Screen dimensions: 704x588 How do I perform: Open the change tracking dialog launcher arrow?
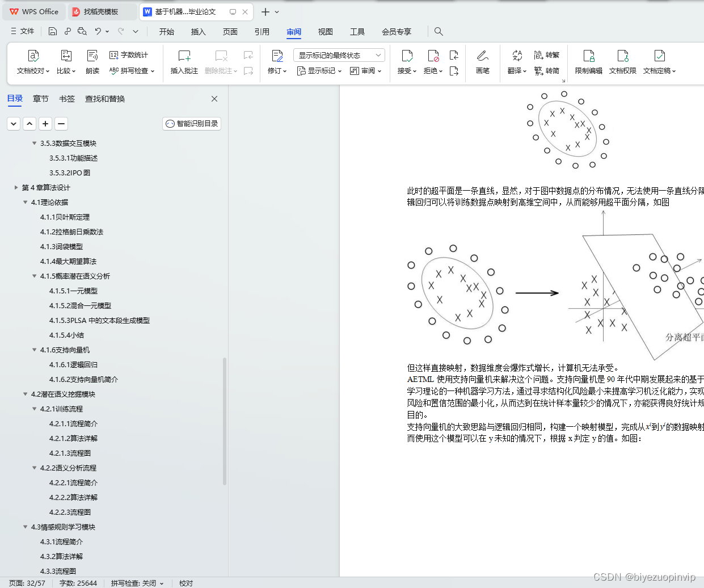563,81
